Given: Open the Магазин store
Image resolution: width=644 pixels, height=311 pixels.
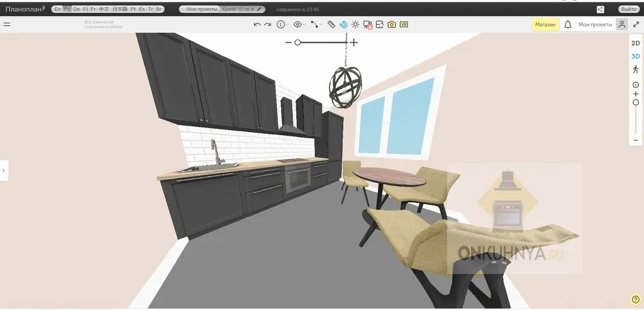Looking at the screenshot, I should point(545,25).
